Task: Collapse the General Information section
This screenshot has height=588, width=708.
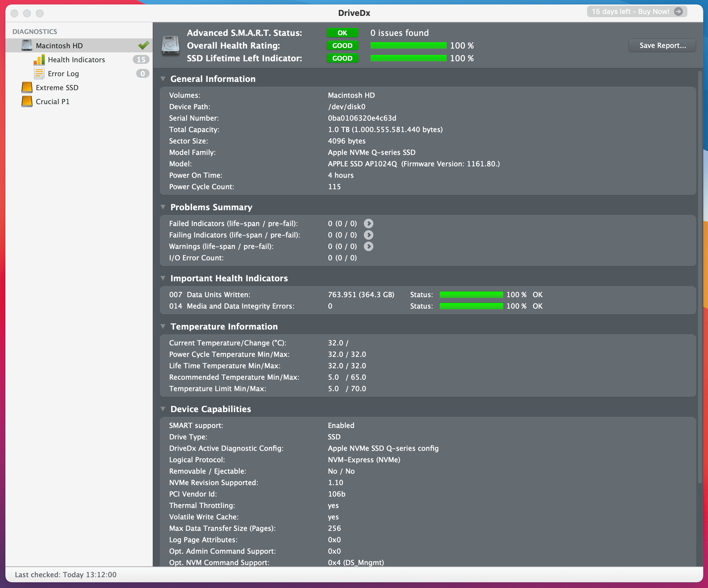Action: 163,79
